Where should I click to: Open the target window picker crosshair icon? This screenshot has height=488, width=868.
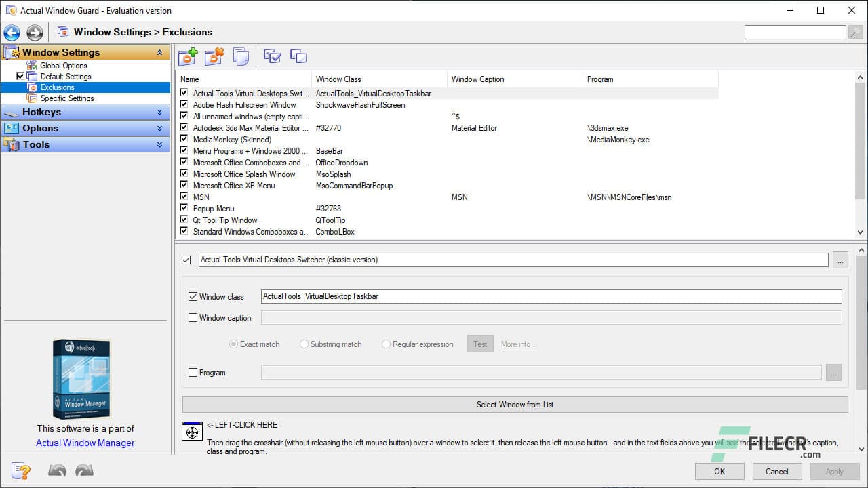pos(192,431)
